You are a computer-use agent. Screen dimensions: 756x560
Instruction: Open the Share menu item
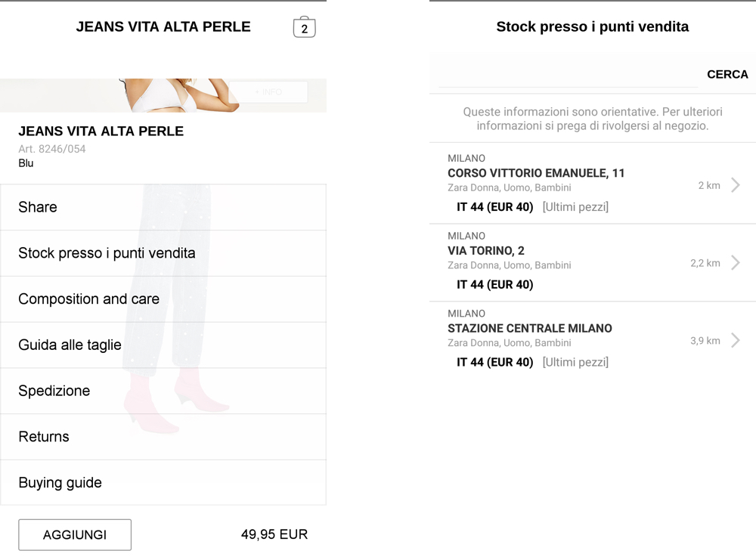click(x=163, y=207)
